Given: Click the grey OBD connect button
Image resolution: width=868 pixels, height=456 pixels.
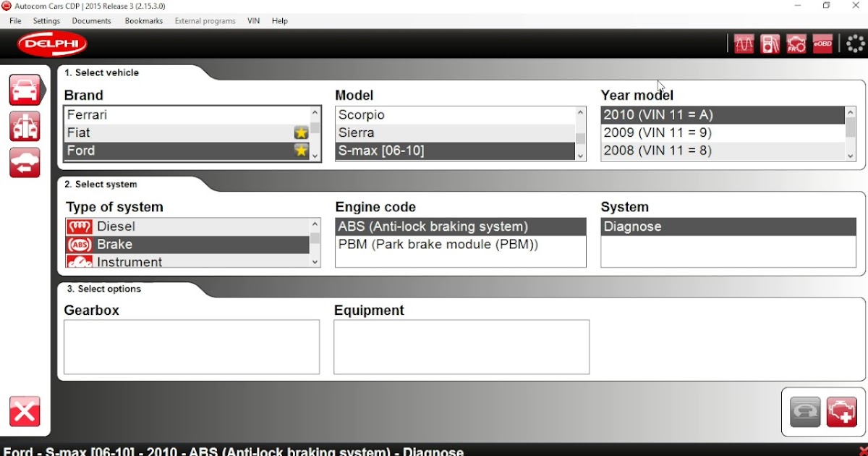Looking at the screenshot, I should (805, 412).
